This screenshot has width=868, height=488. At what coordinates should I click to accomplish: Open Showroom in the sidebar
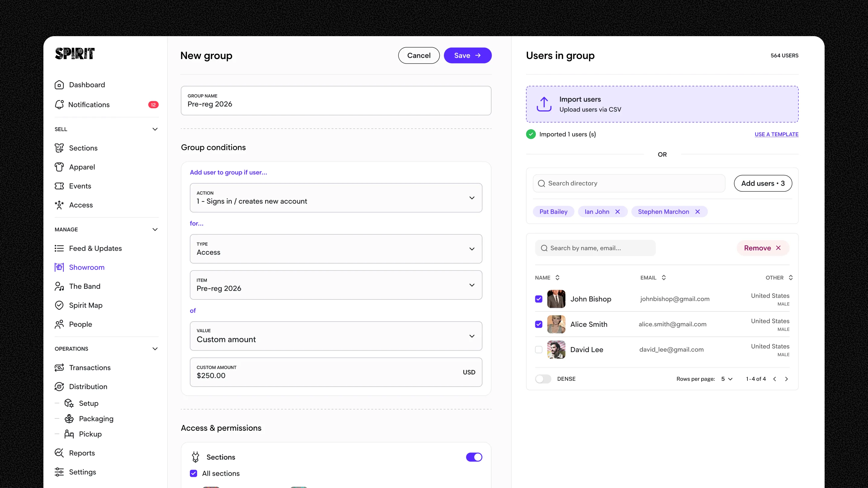[86, 267]
